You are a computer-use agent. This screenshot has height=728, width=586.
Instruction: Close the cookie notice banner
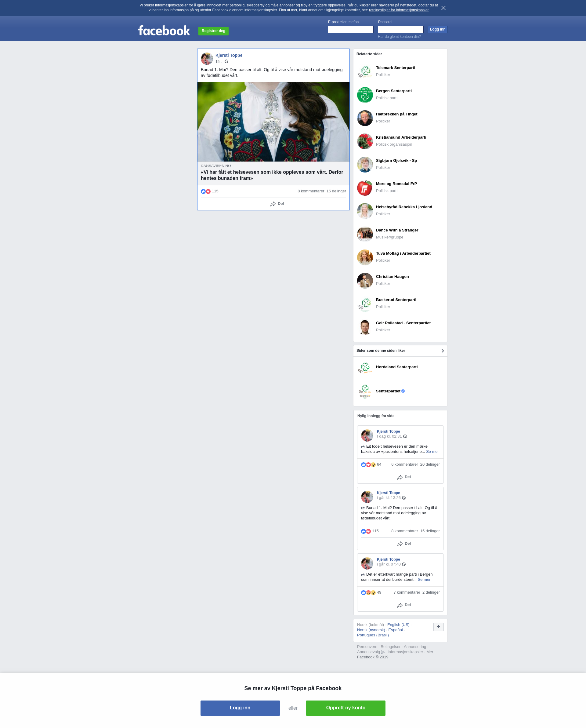(x=443, y=8)
